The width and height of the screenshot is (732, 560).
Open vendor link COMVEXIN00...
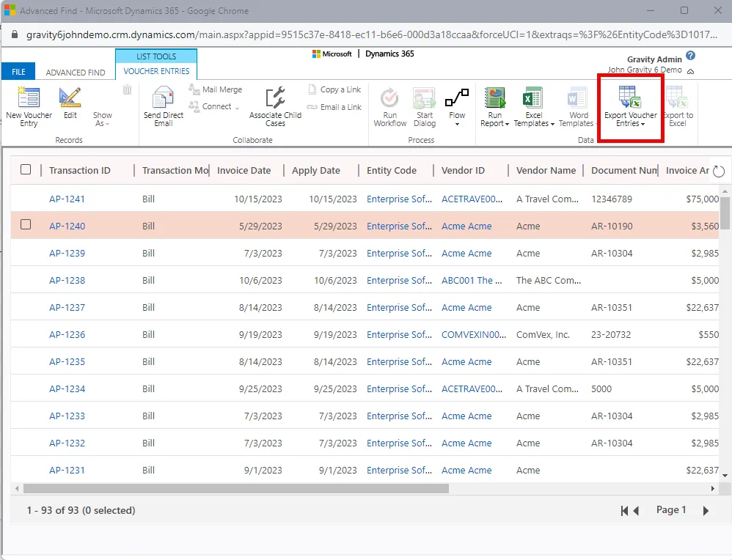474,334
